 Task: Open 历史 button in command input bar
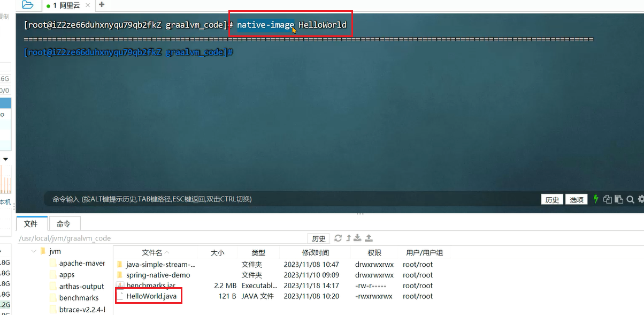pyautogui.click(x=552, y=200)
